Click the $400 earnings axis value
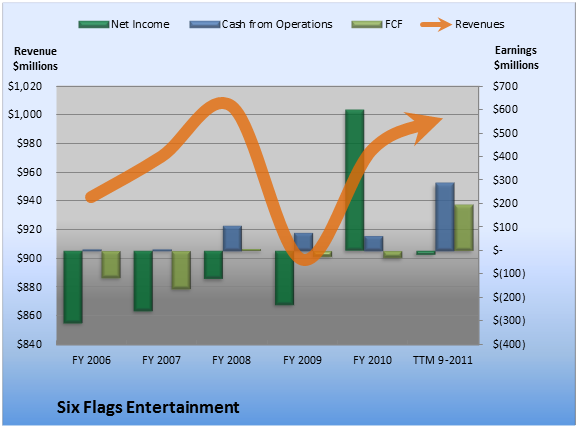This screenshot has width=577, height=427. tap(505, 156)
